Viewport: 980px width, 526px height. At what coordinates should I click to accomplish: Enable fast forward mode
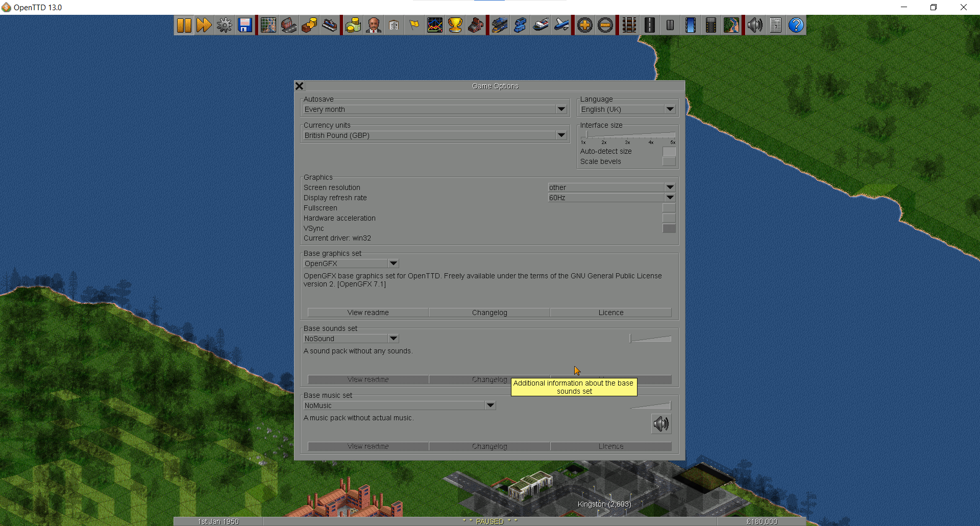204,25
